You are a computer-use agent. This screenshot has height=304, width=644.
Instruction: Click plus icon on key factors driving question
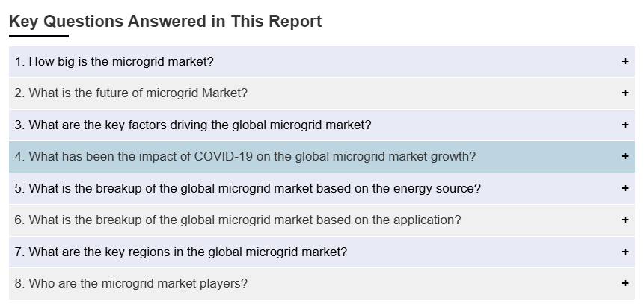click(x=625, y=125)
